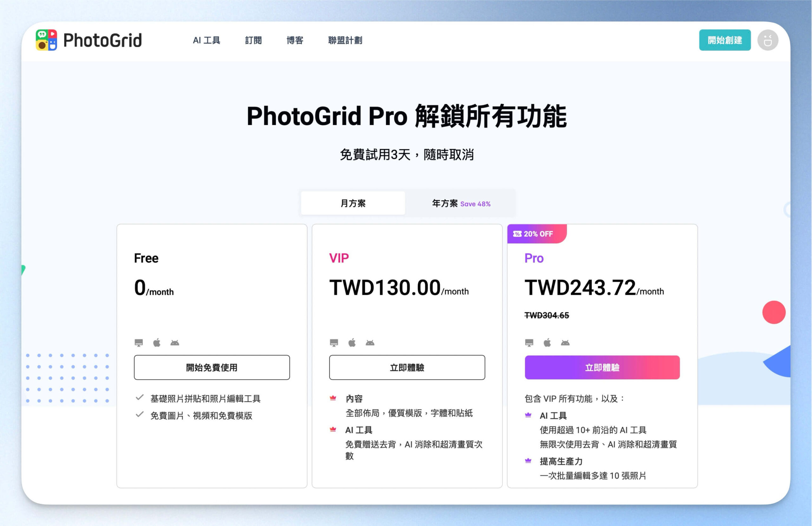812x526 pixels.
Task: Click text 免費贈送去背，AI 消除和超清畫質次數
Action: point(414,450)
